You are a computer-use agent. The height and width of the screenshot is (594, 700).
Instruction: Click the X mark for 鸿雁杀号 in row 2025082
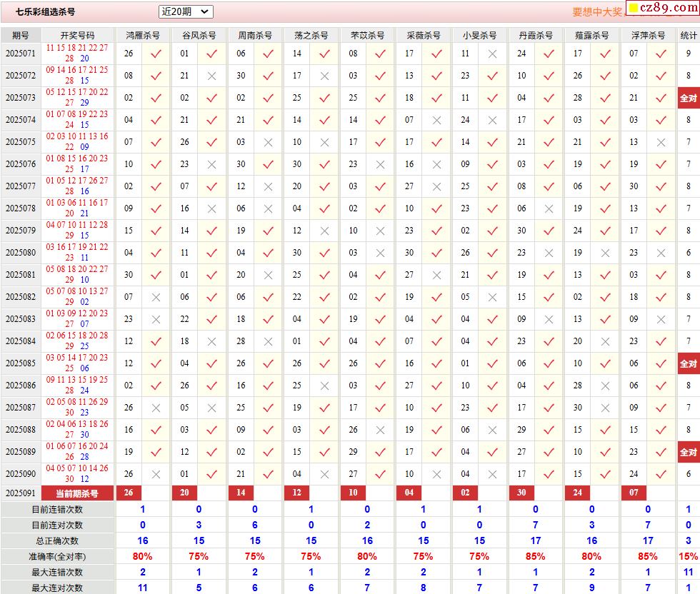pyautogui.click(x=156, y=297)
